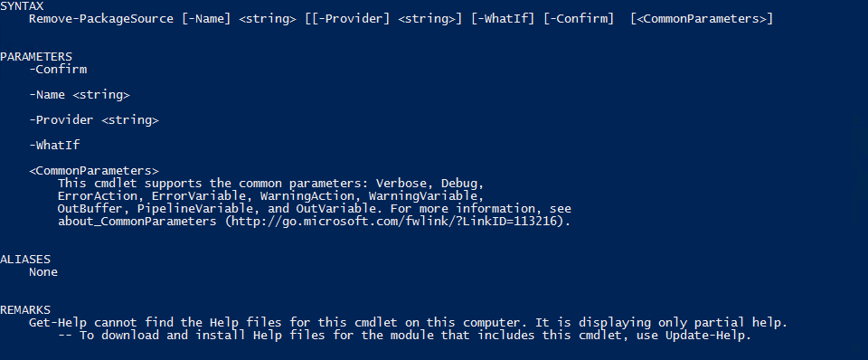Click <CommonParameters> heading under PARAMETERS

tap(93, 171)
